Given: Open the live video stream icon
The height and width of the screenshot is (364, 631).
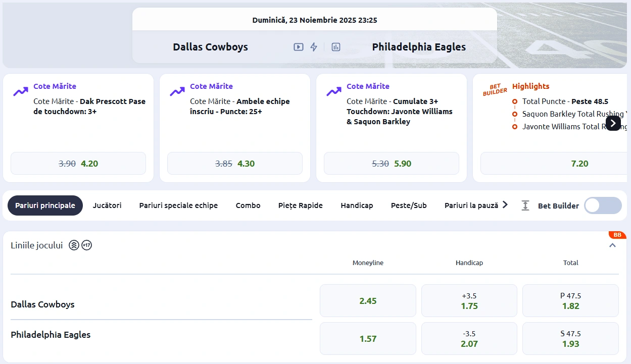Looking at the screenshot, I should 299,47.
